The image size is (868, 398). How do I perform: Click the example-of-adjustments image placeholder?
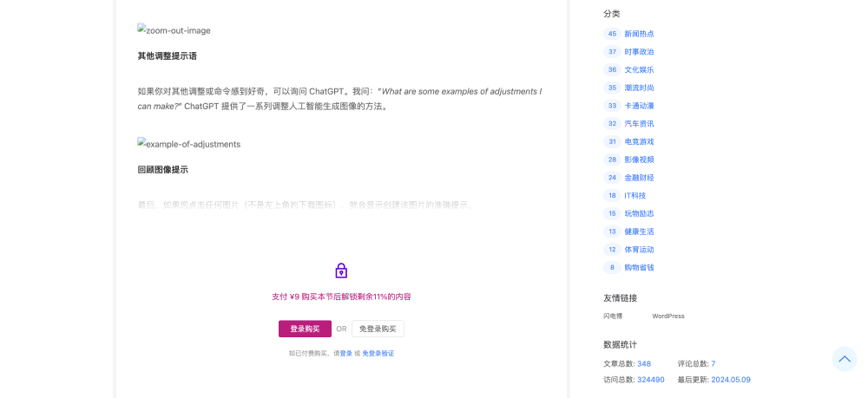188,144
